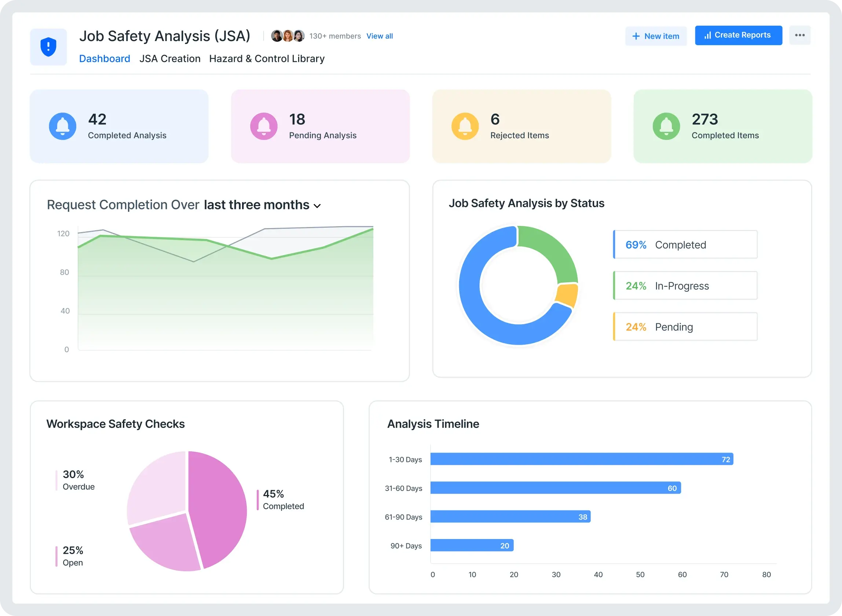Click the green bell icon for Completed Items
The image size is (842, 616).
(x=666, y=126)
